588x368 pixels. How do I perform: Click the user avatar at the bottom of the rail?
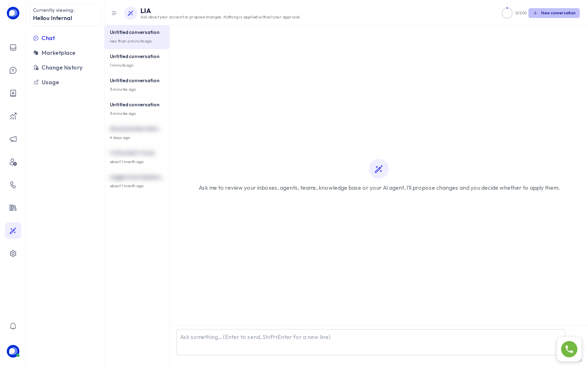[x=13, y=351]
